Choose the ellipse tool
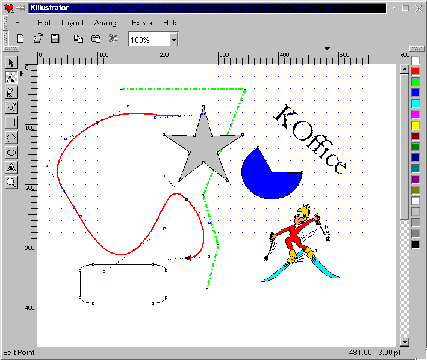 (11, 152)
